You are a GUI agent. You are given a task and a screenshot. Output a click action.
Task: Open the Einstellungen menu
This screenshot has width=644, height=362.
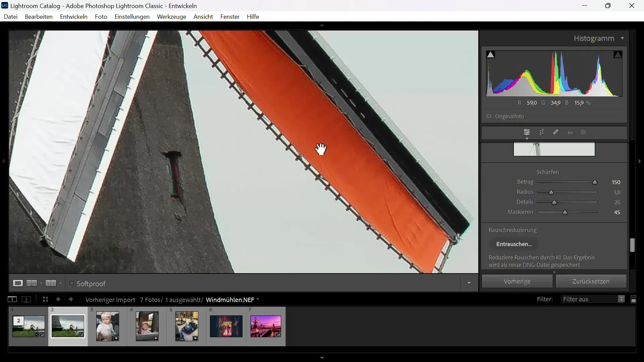[x=132, y=17]
